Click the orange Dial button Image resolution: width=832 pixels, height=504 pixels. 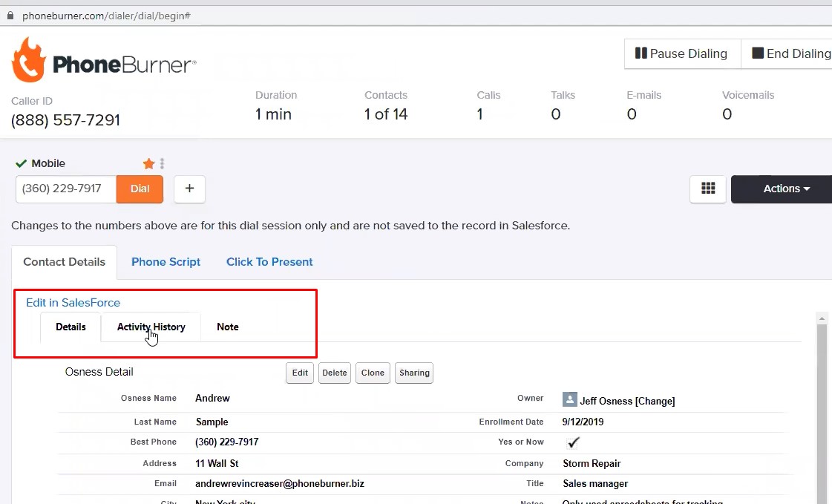click(x=140, y=189)
